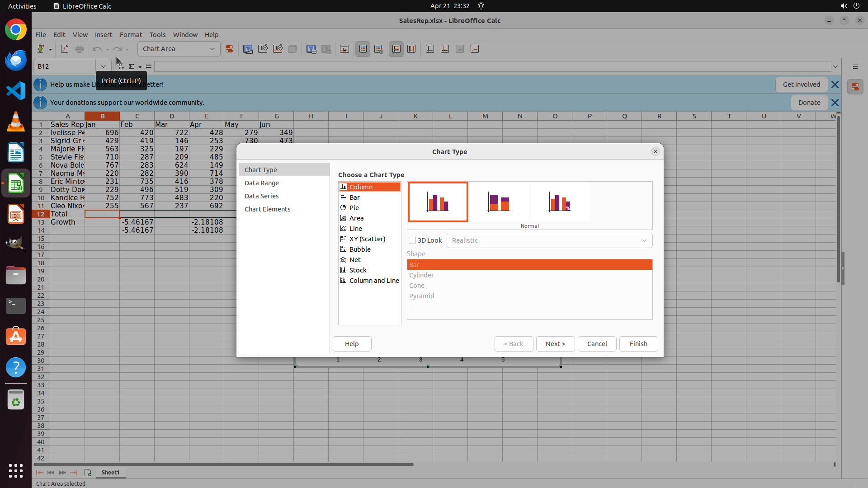Open the Chart Area element selector dropdown

coord(212,49)
